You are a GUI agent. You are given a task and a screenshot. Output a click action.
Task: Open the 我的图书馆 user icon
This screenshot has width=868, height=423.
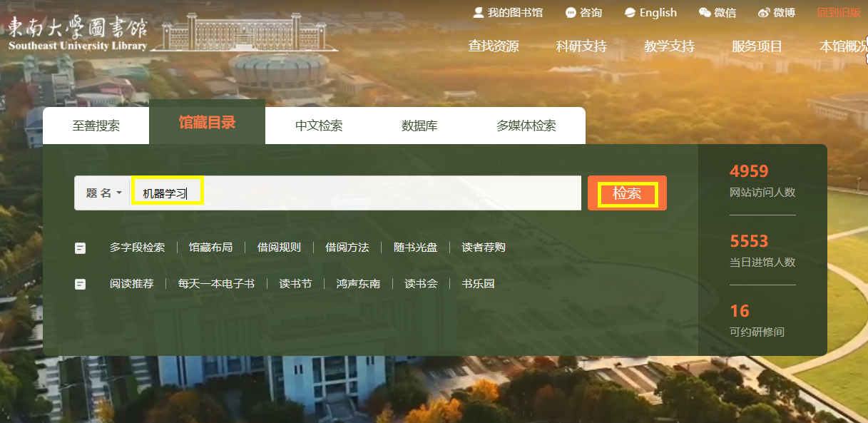(x=479, y=13)
